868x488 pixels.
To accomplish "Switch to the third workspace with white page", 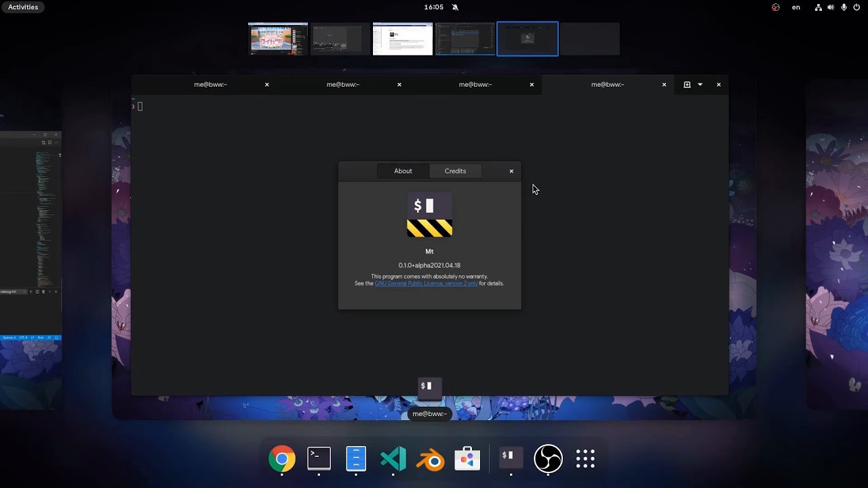I will click(x=403, y=39).
